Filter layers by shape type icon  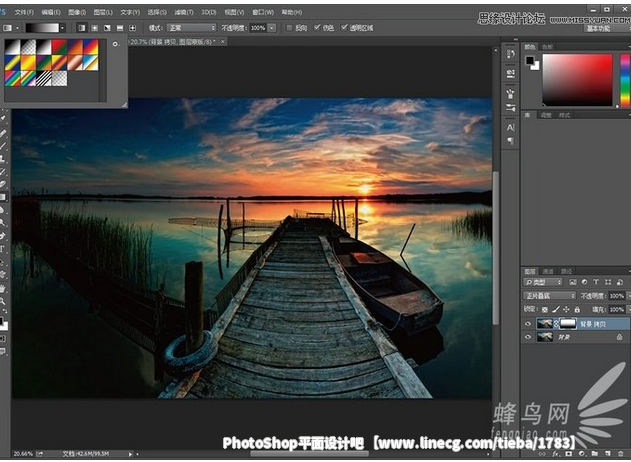[x=608, y=282]
